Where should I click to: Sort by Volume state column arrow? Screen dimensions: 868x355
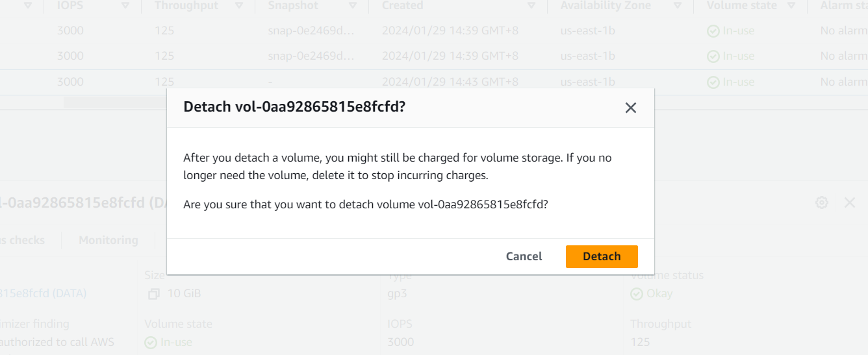(791, 5)
